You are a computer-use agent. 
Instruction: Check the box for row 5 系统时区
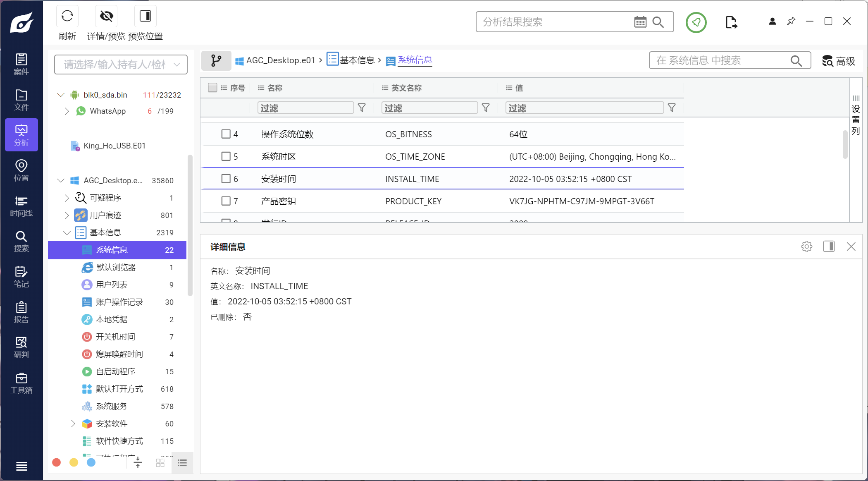226,156
